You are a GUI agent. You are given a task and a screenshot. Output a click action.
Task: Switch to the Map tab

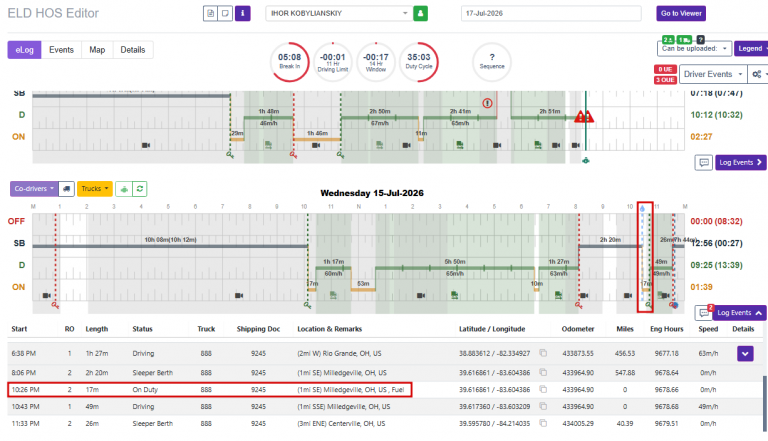tap(97, 50)
